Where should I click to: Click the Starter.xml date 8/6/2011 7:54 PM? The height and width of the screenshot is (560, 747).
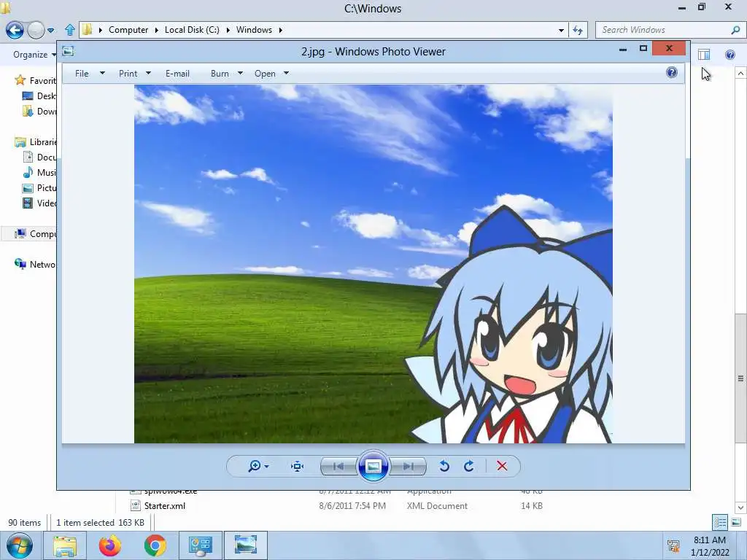pyautogui.click(x=352, y=506)
